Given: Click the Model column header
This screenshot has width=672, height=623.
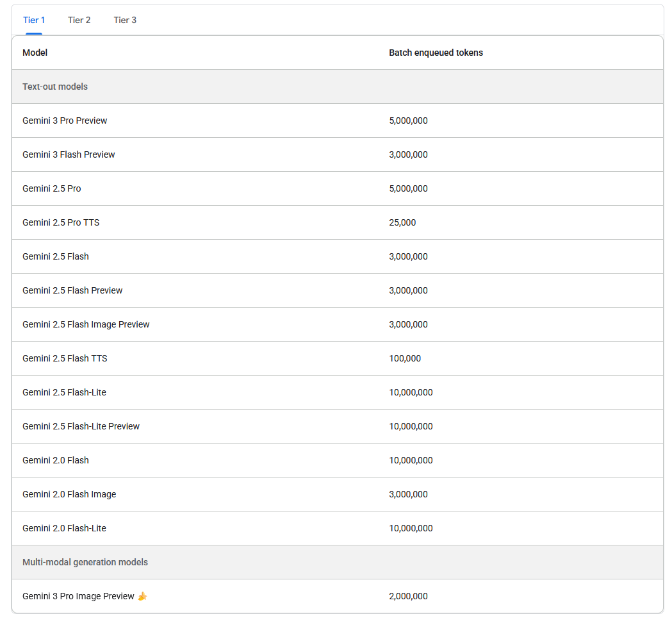Looking at the screenshot, I should click(35, 53).
